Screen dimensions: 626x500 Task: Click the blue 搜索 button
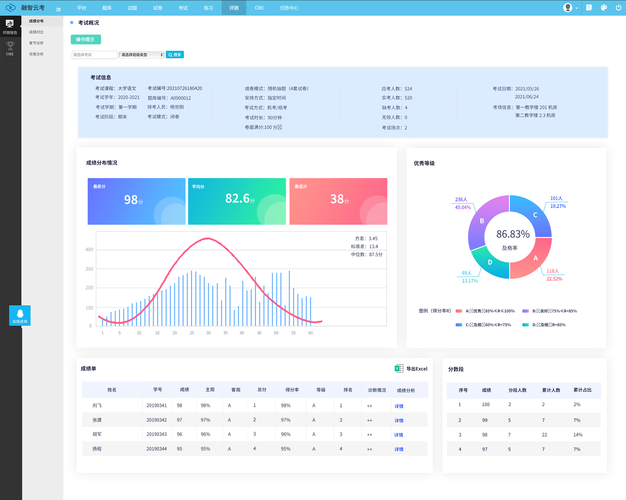[x=174, y=54]
